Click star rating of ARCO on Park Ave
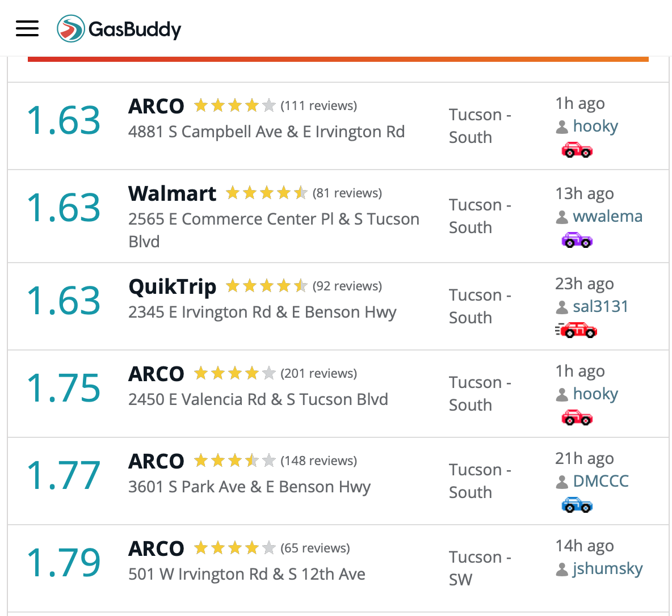Viewport: 672px width, 616px height. [x=234, y=461]
